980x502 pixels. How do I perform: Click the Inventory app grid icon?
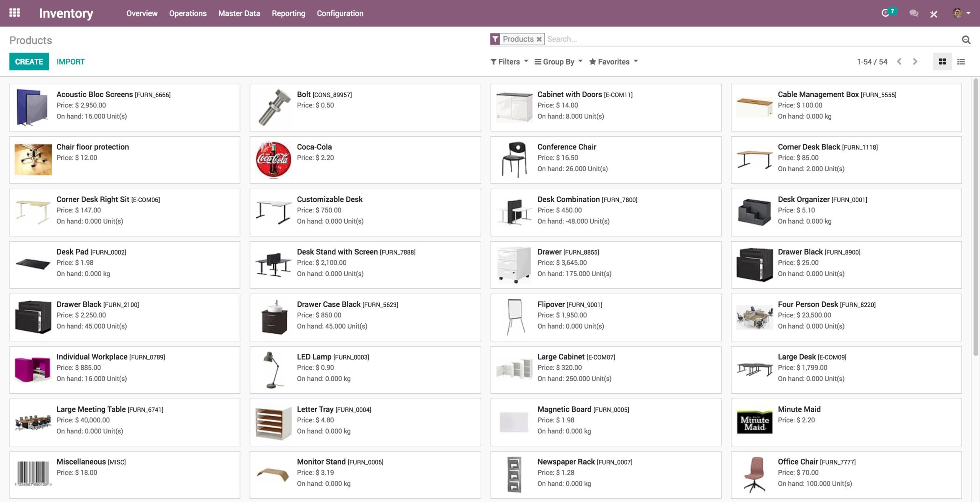(x=14, y=13)
